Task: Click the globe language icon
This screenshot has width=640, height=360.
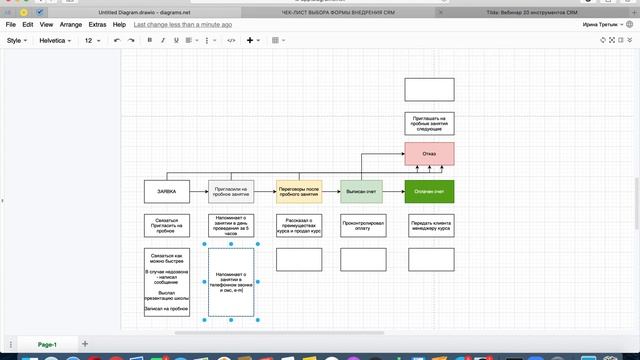Action: pos(629,24)
